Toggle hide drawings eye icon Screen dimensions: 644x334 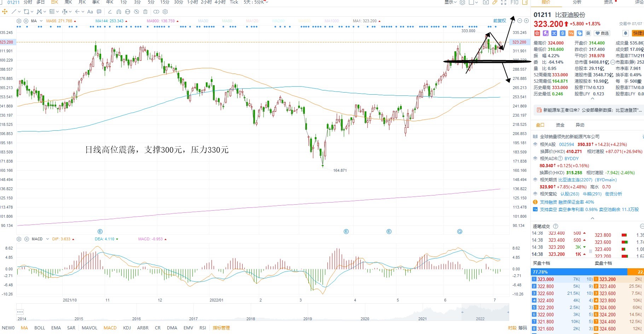(137, 12)
